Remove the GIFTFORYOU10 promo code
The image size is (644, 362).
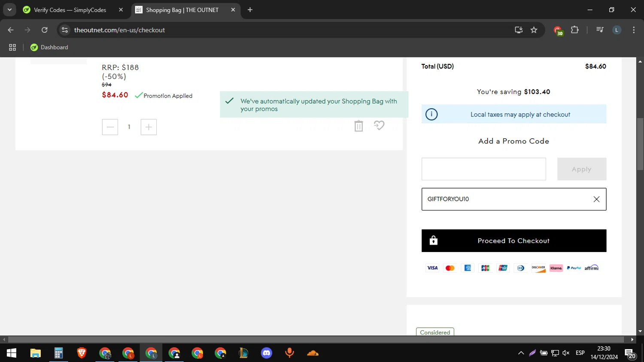click(x=596, y=199)
